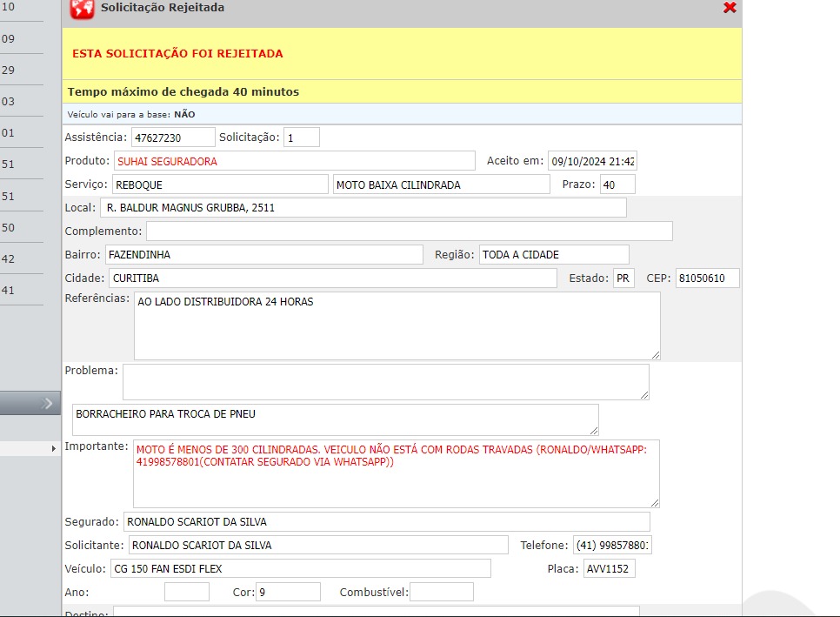Click the empty Combustível field
The height and width of the screenshot is (617, 840).
pyautogui.click(x=441, y=593)
